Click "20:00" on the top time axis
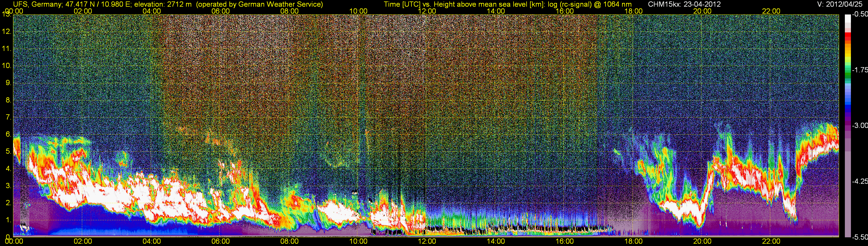Image resolution: width=868 pixels, height=246 pixels. 702,11
